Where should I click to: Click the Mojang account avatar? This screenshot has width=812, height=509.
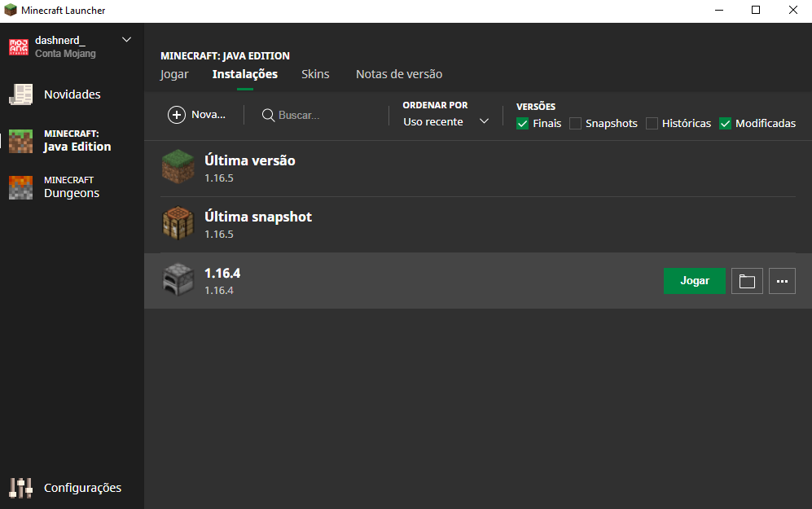pyautogui.click(x=19, y=46)
